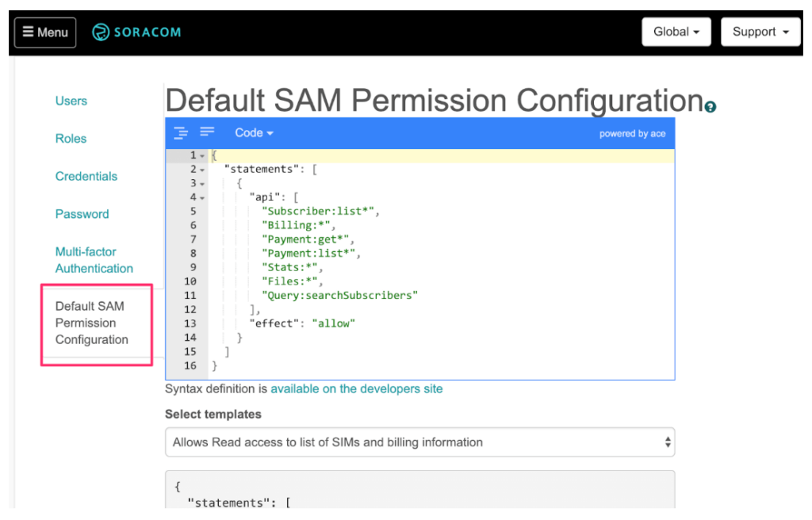The image size is (812, 520).
Task: Go to Password settings
Action: (82, 214)
